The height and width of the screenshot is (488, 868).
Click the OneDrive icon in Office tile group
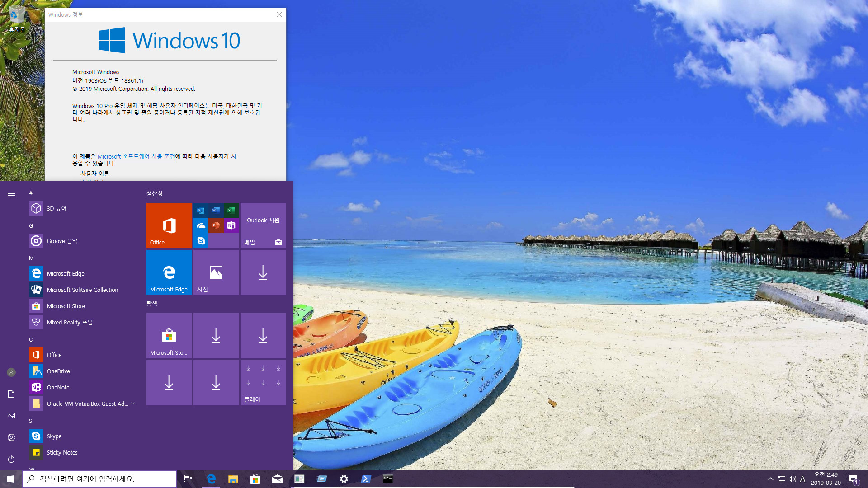pos(201,225)
